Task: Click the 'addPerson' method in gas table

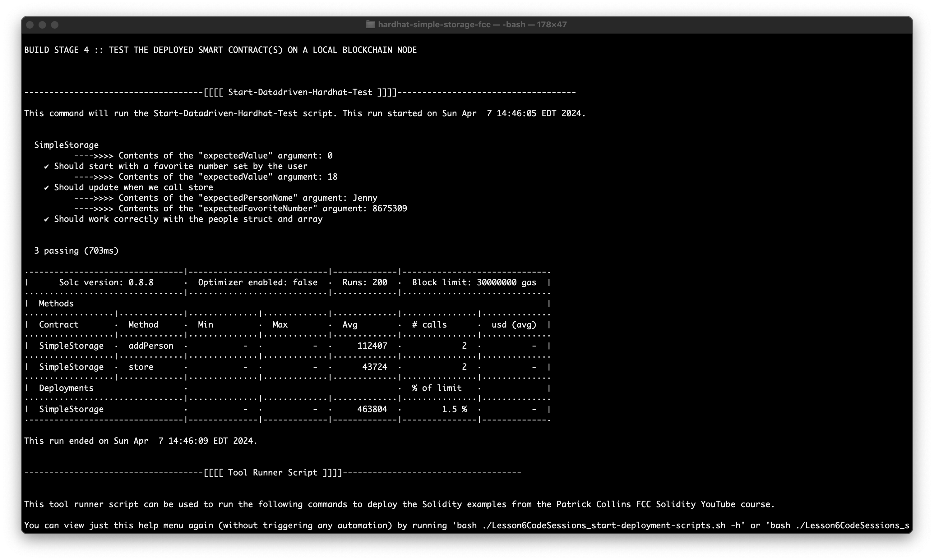Action: coord(150,346)
